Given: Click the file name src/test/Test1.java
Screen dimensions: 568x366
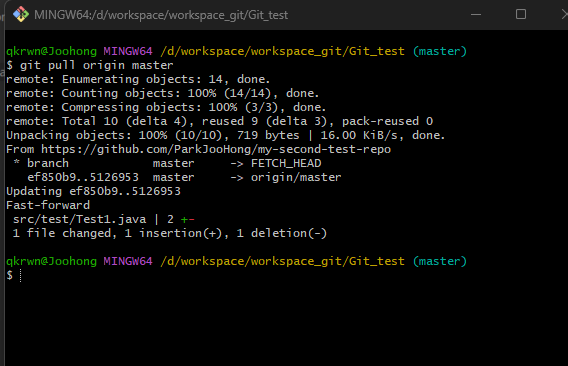Looking at the screenshot, I should [x=79, y=219].
